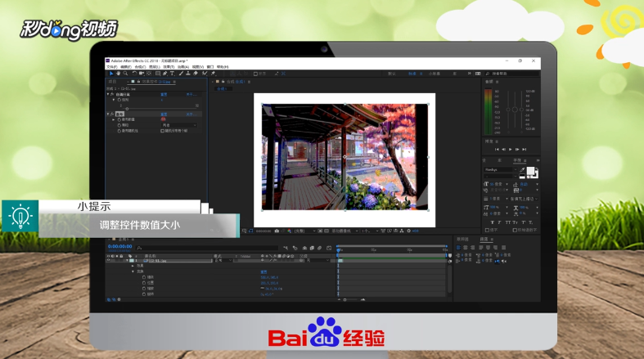Toggle the Position stopwatch in timeline
Image resolution: width=644 pixels, height=359 pixels.
144,283
